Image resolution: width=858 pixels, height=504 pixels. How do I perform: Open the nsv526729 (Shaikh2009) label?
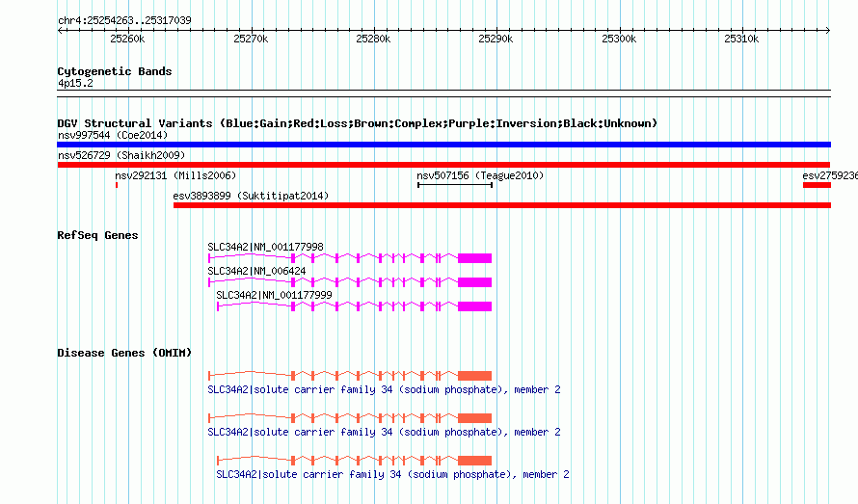pyautogui.click(x=121, y=155)
